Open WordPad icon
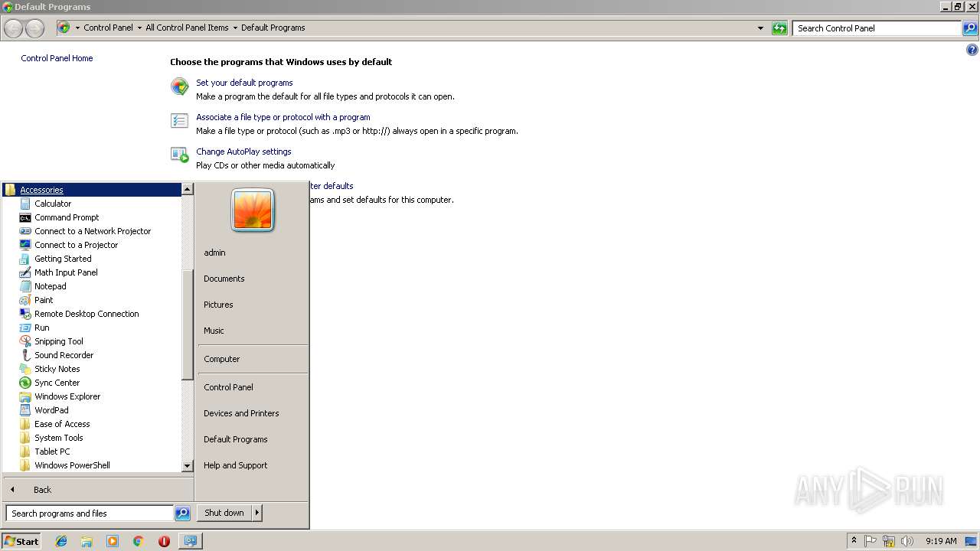980x551 pixels. (x=25, y=410)
